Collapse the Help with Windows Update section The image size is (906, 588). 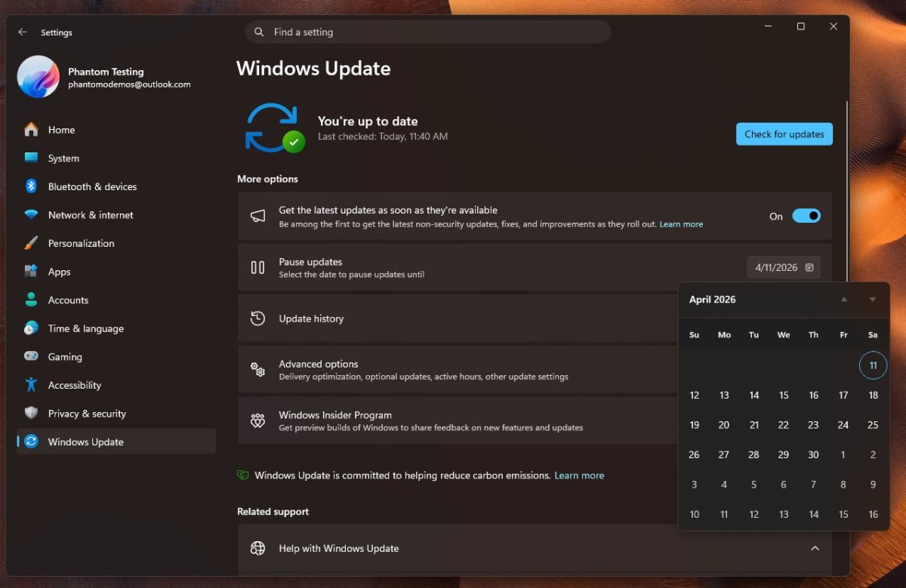pyautogui.click(x=815, y=549)
